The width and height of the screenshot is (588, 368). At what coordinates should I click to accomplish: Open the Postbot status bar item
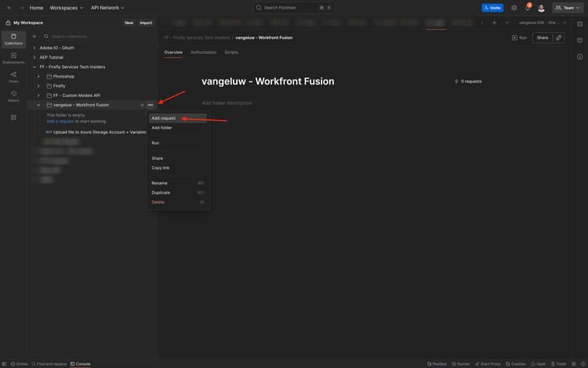point(437,364)
